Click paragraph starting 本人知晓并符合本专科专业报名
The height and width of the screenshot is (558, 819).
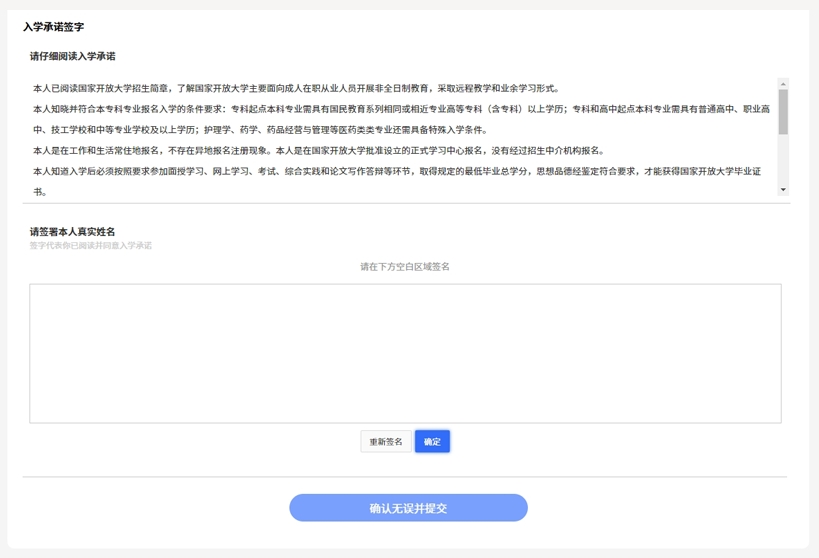coord(402,119)
